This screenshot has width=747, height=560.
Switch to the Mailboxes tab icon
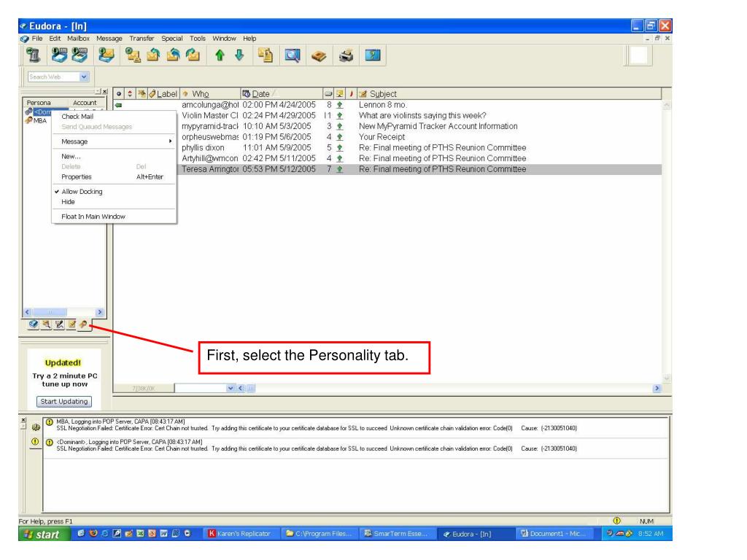point(33,324)
